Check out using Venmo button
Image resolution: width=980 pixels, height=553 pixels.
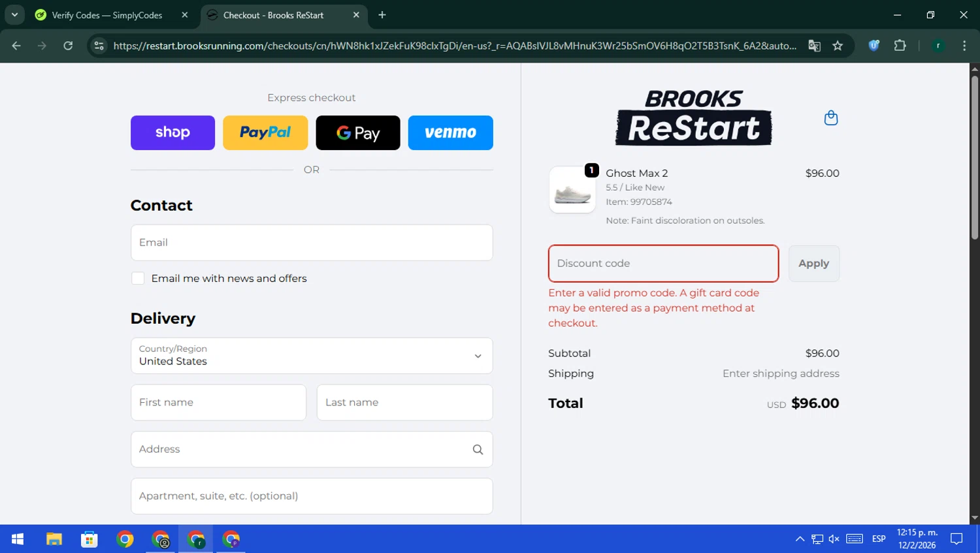[451, 133]
